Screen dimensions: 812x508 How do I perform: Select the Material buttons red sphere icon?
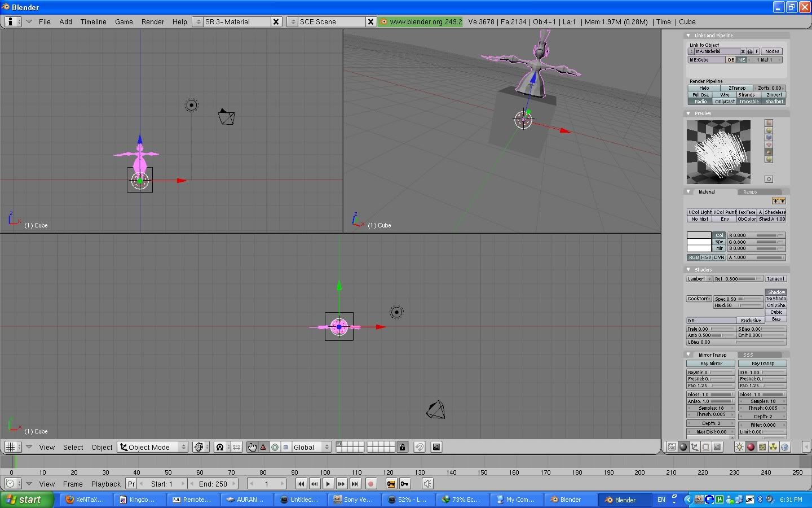(x=751, y=447)
